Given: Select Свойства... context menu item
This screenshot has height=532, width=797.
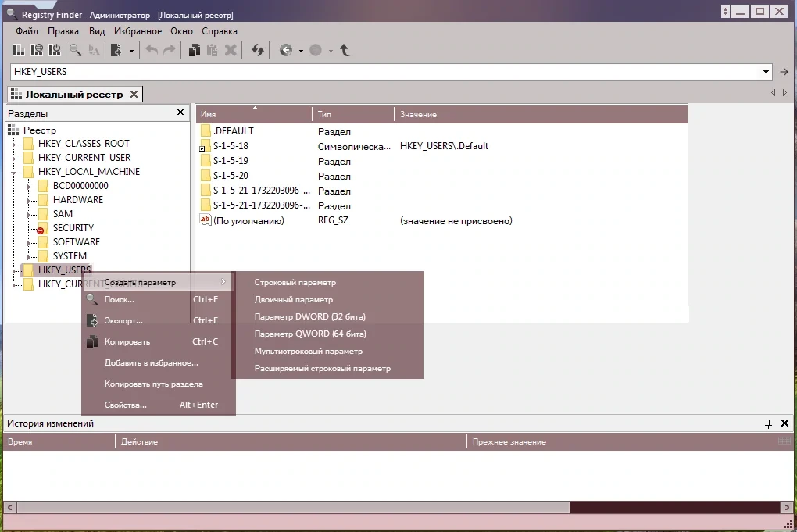Looking at the screenshot, I should (x=158, y=405).
